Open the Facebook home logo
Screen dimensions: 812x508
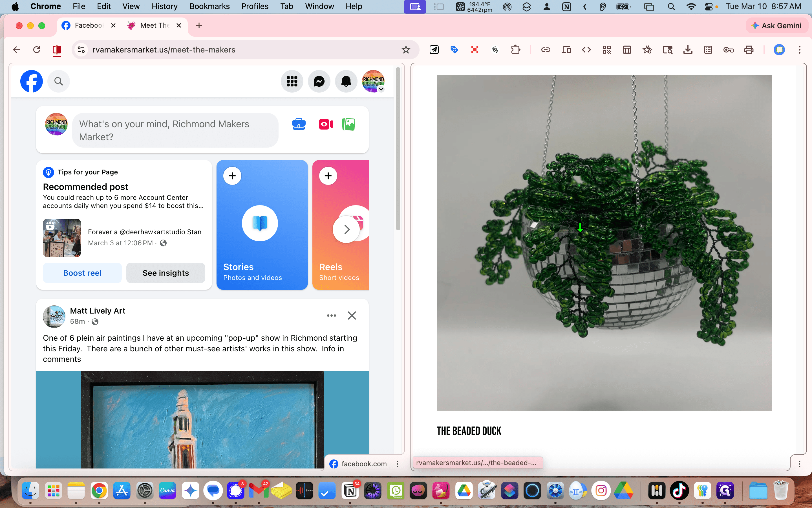(32, 81)
